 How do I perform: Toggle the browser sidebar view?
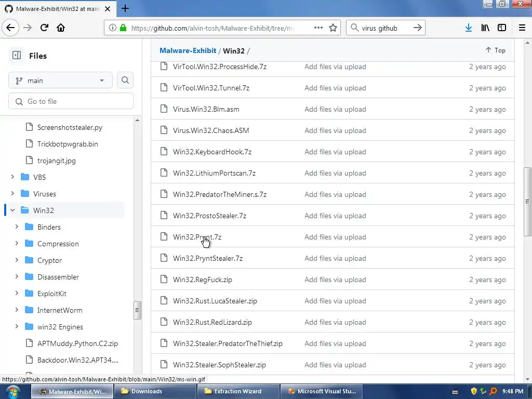pyautogui.click(x=502, y=28)
